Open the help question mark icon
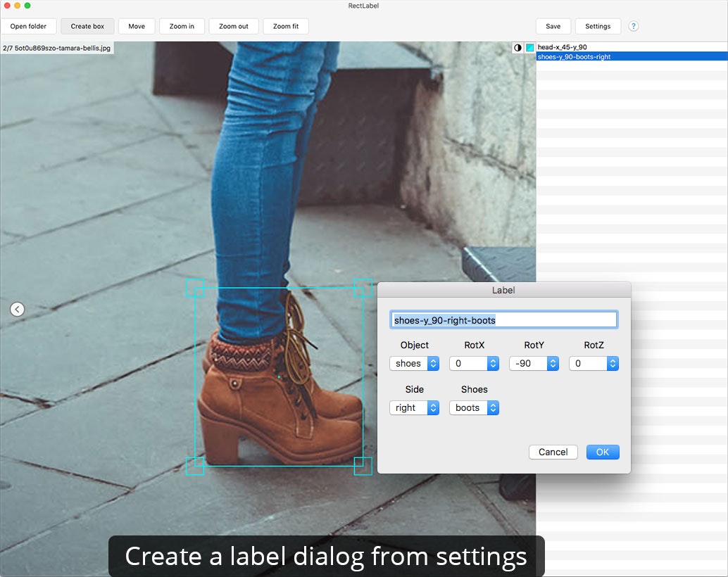728x577 pixels. click(x=633, y=26)
